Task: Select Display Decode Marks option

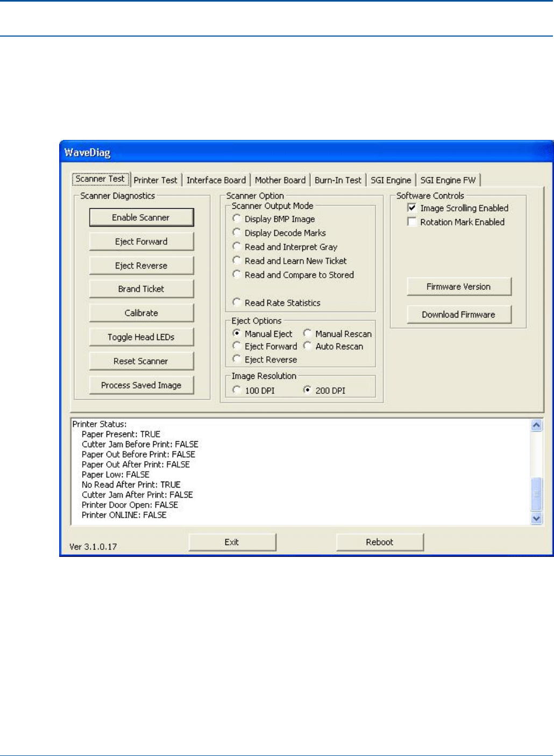Action: click(279, 233)
